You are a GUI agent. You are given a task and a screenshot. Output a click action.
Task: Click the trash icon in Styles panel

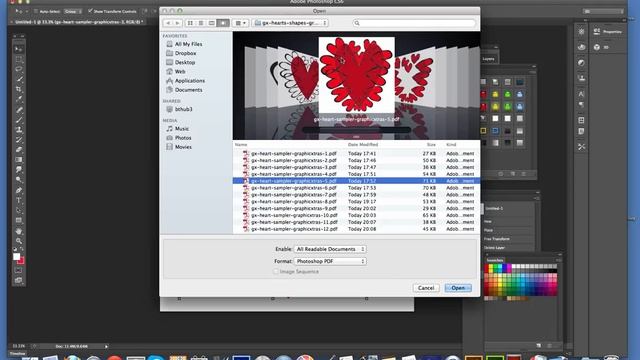[x=524, y=174]
